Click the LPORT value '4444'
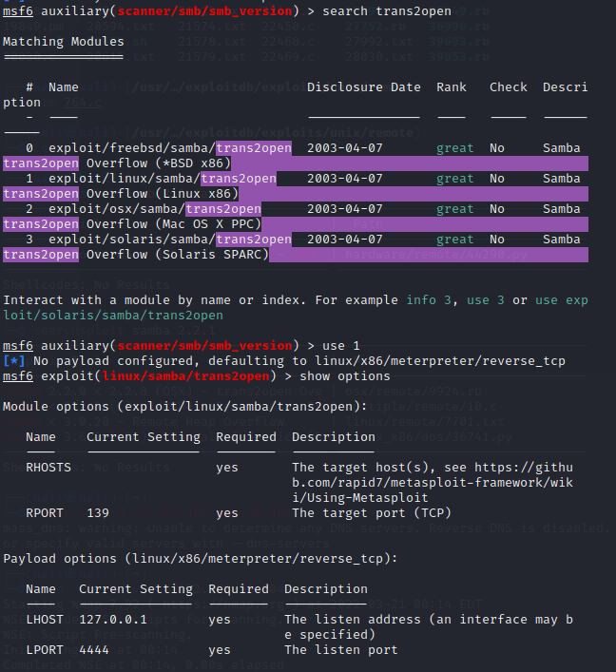Screen dimensions: 616x672 [94, 650]
